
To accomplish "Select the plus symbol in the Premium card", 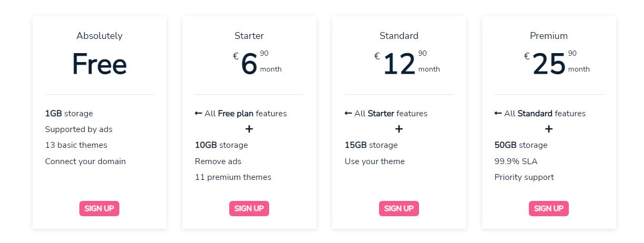I will point(548,129).
